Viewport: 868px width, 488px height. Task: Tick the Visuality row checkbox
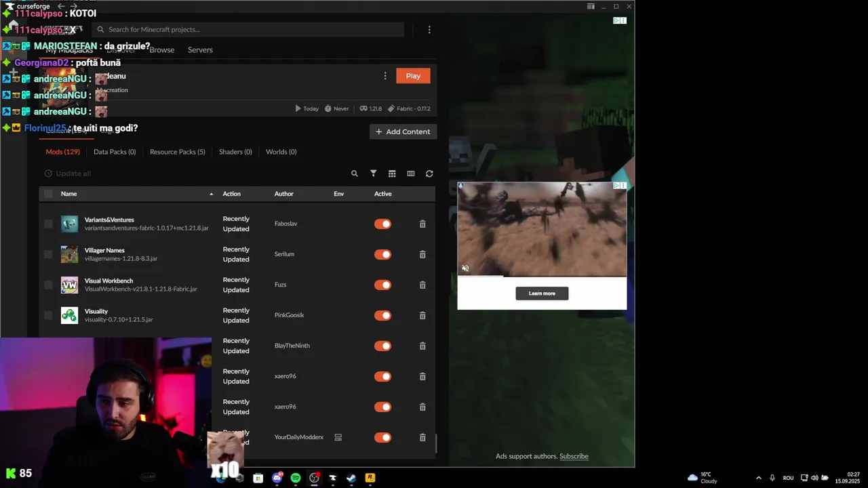click(x=48, y=315)
